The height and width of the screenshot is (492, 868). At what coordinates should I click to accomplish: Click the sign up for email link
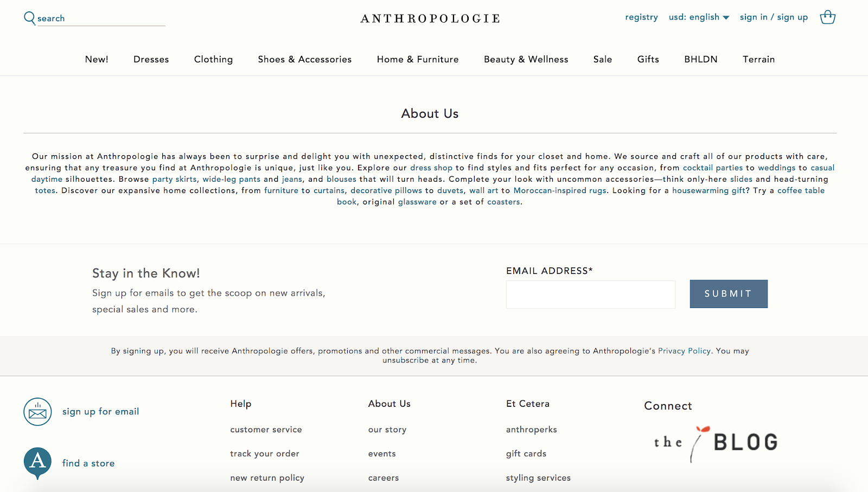pos(101,412)
